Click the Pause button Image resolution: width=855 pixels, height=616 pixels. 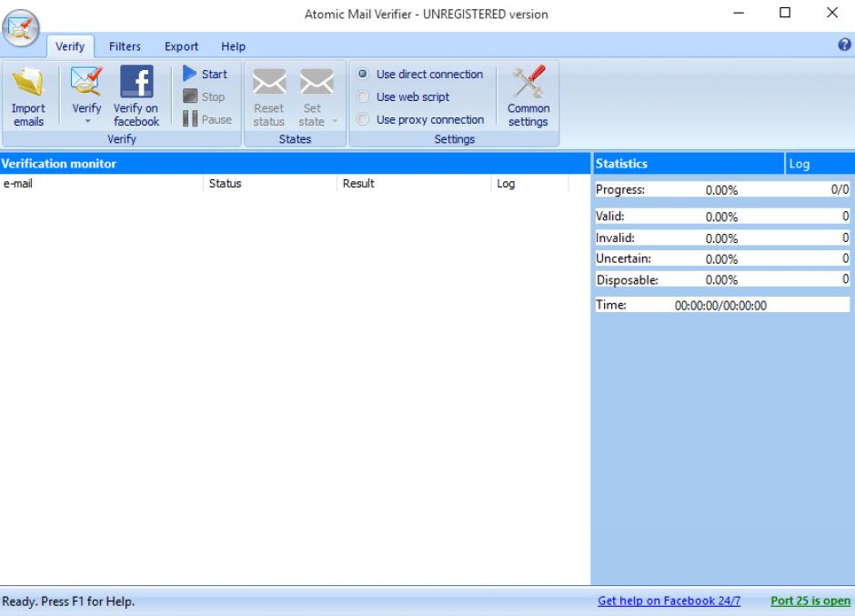point(207,119)
